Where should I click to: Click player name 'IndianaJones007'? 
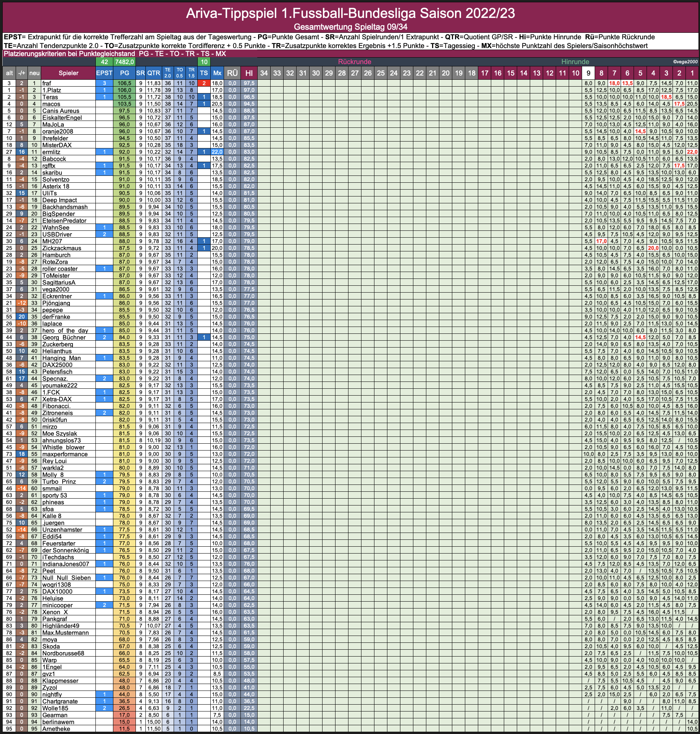click(x=66, y=564)
